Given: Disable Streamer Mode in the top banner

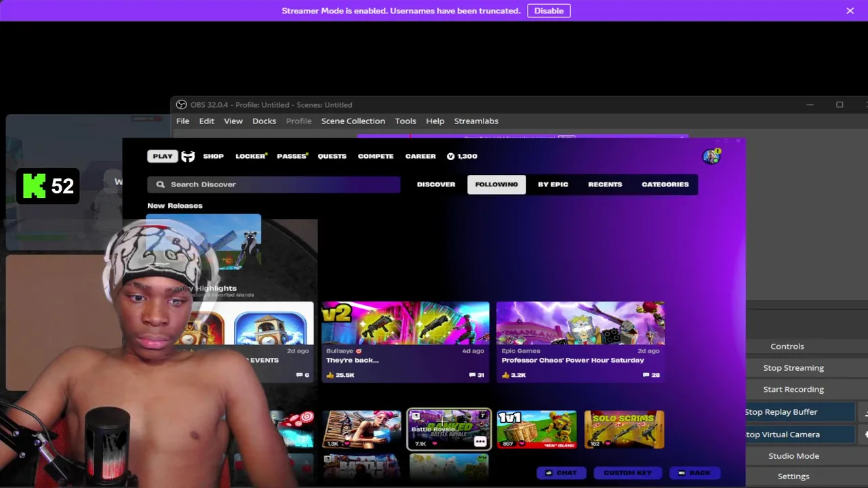Looking at the screenshot, I should click(x=549, y=11).
